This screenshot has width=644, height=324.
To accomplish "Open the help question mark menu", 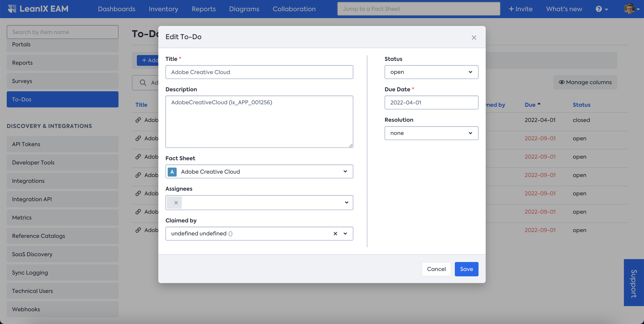I will 599,9.
